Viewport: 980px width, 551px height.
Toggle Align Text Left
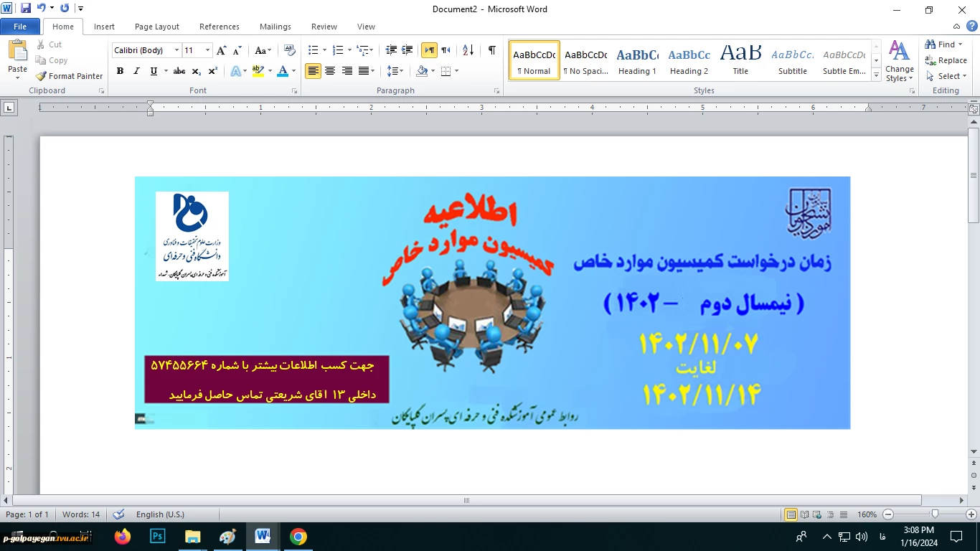[313, 71]
